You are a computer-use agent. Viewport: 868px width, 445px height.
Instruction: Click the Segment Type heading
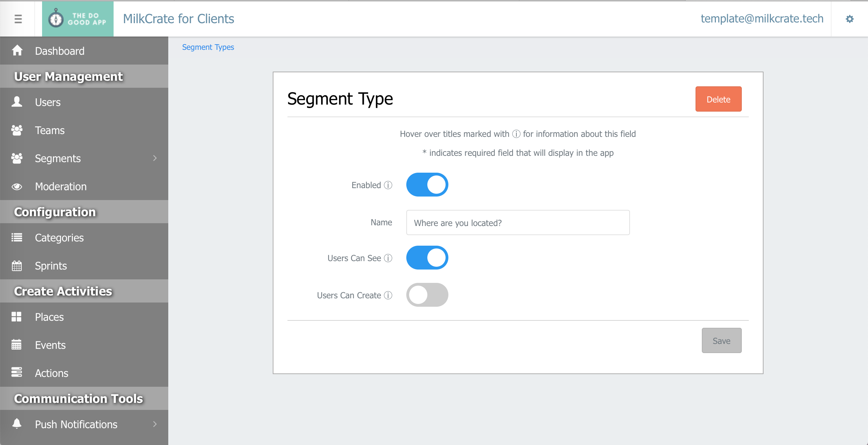pos(340,99)
